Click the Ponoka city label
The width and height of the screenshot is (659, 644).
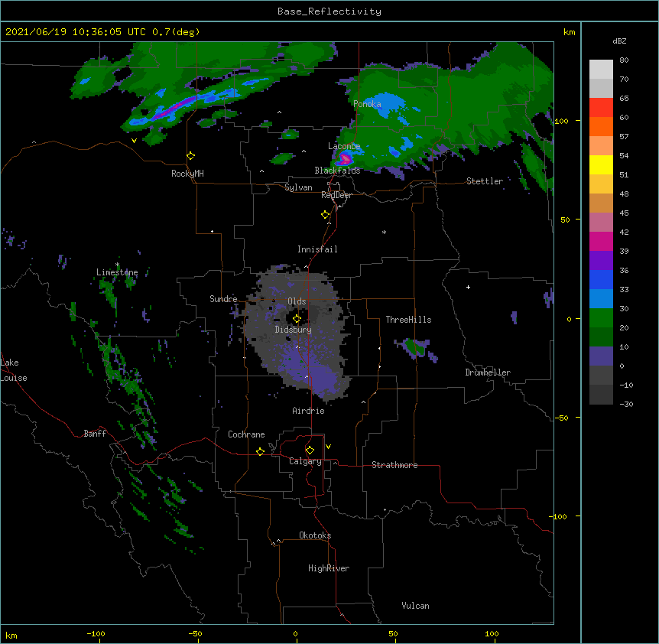367,104
